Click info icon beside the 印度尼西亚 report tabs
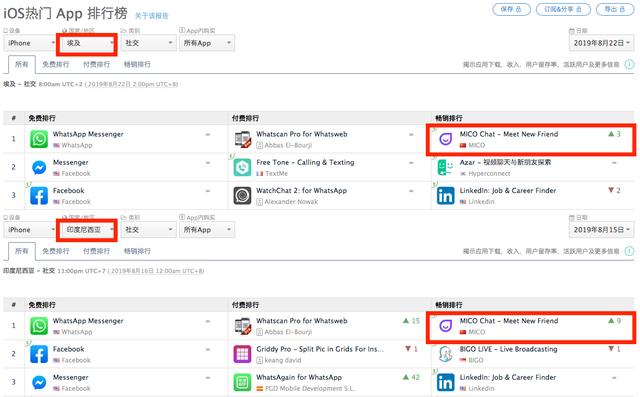This screenshot has height=397, width=640. [x=629, y=251]
